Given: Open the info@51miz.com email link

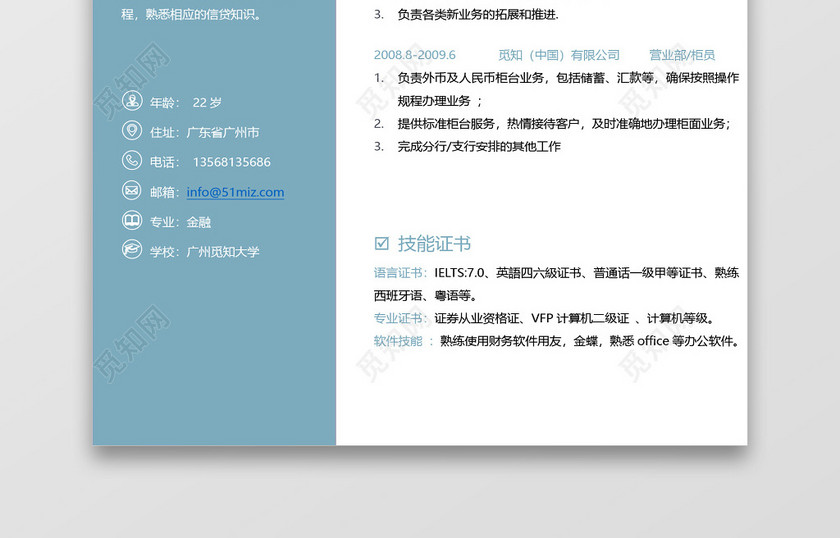Looking at the screenshot, I should (235, 192).
